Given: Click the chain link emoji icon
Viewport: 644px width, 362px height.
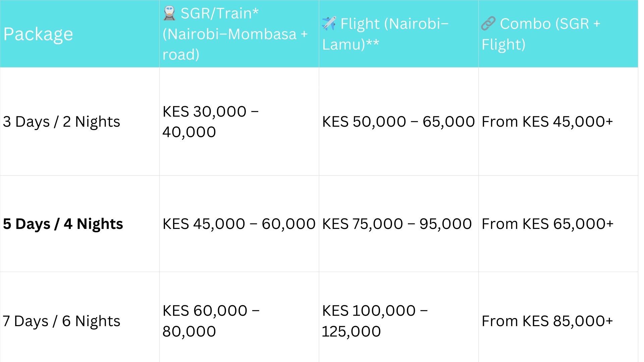Looking at the screenshot, I should 488,23.
